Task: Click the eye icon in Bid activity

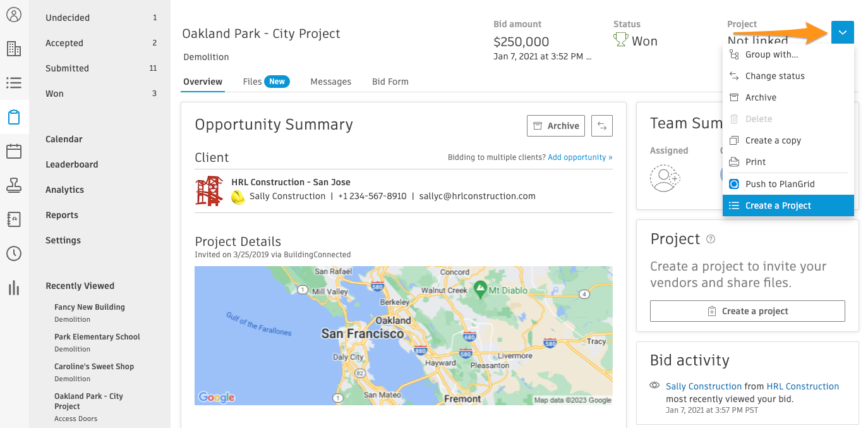Action: pyautogui.click(x=654, y=386)
